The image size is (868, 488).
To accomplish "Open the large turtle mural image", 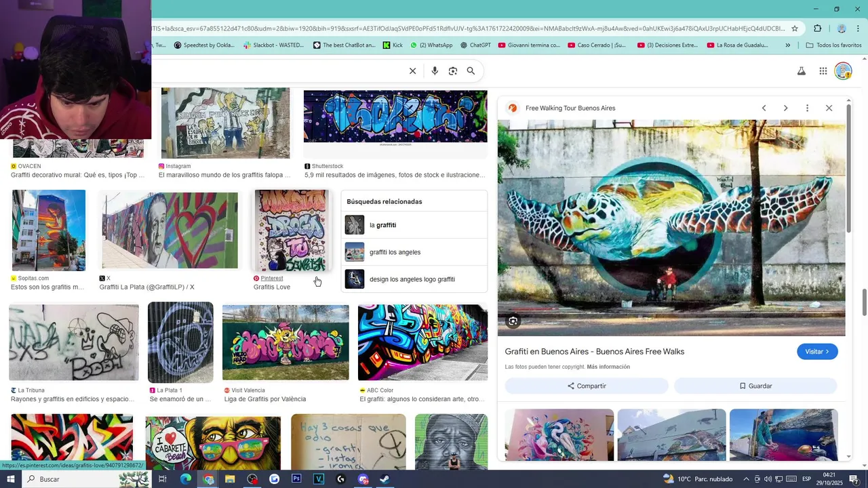I will 671,228.
